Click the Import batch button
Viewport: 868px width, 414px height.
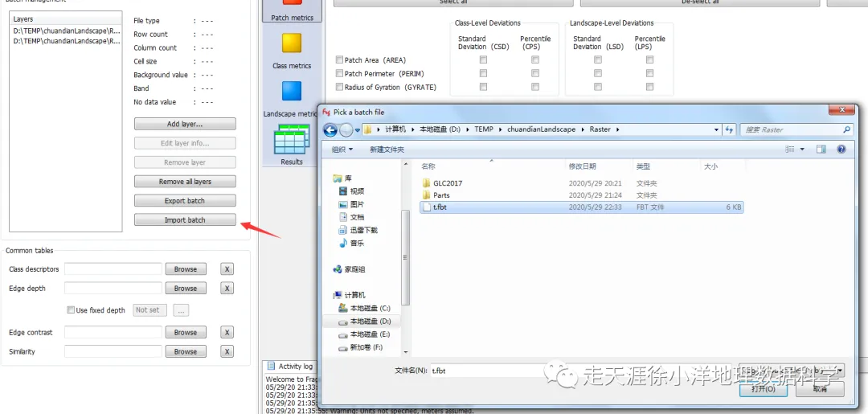pos(185,219)
